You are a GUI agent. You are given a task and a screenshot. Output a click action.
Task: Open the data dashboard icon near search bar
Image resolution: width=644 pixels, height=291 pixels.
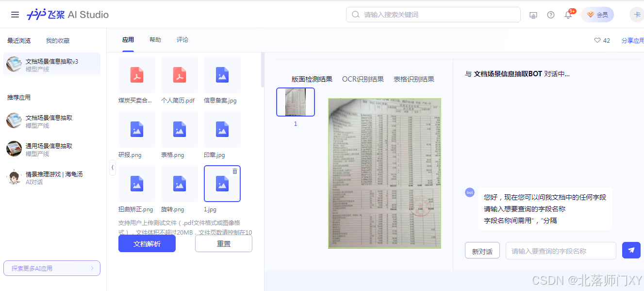(x=533, y=15)
